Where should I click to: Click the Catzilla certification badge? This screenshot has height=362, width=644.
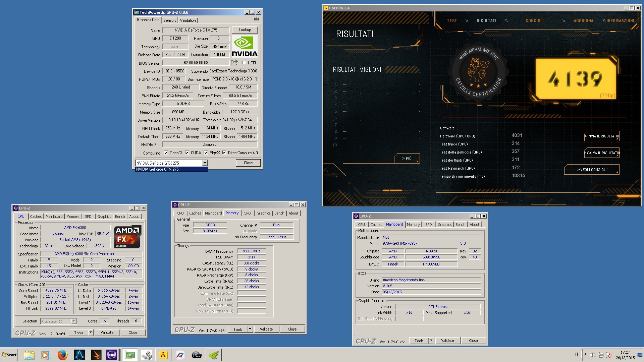click(479, 72)
